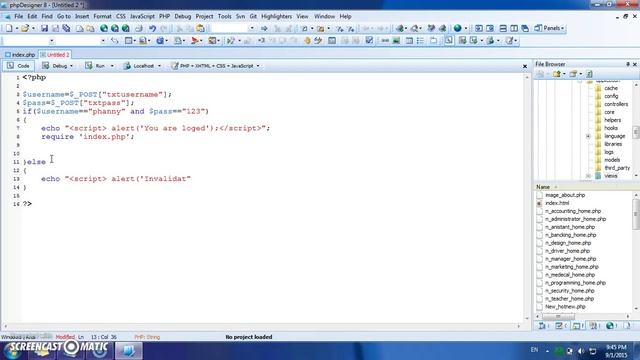Open the File menu

pos(19,16)
